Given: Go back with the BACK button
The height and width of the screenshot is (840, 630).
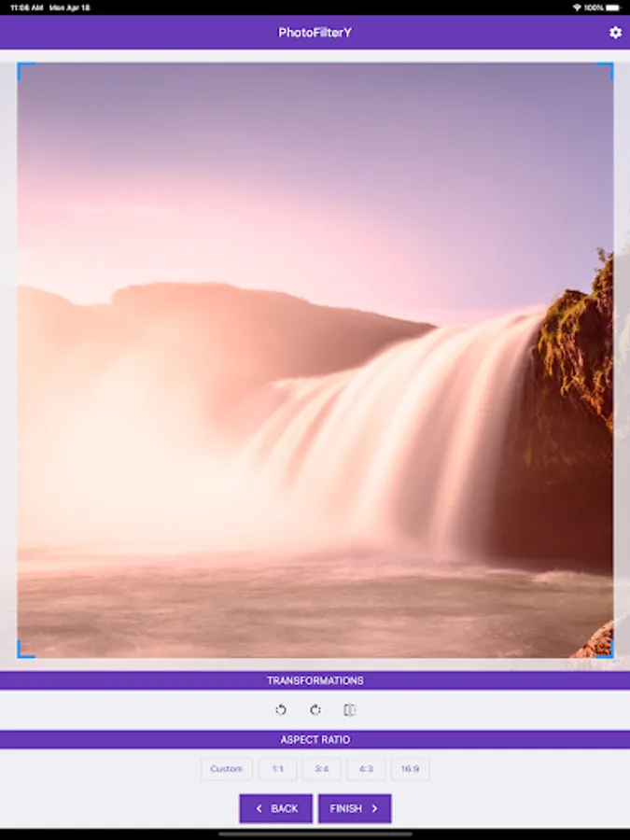Looking at the screenshot, I should click(276, 808).
